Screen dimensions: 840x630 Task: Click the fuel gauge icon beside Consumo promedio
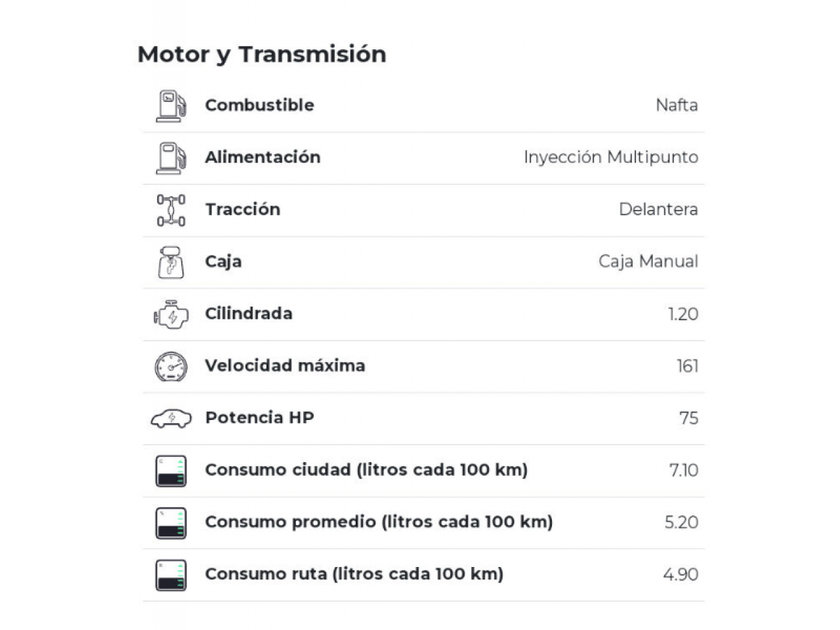[x=171, y=522]
